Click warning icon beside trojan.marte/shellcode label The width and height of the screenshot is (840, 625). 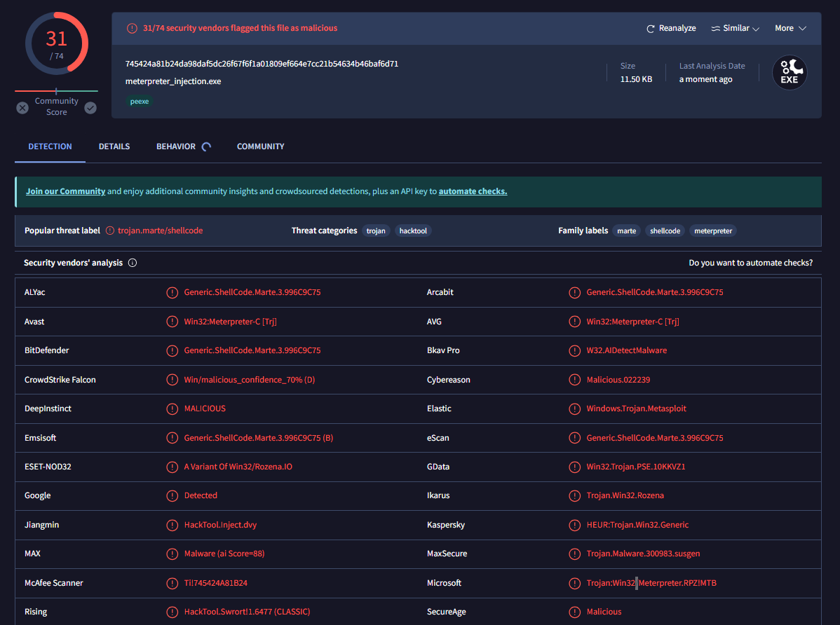(x=109, y=231)
